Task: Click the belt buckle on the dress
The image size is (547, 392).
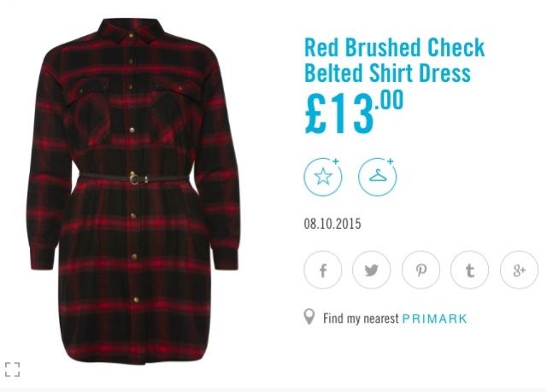Action: (x=134, y=179)
